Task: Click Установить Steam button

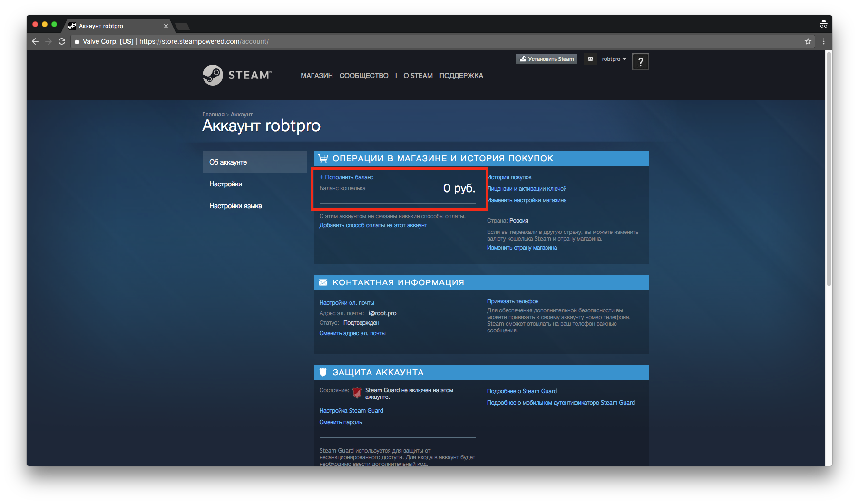Action: 547,59
